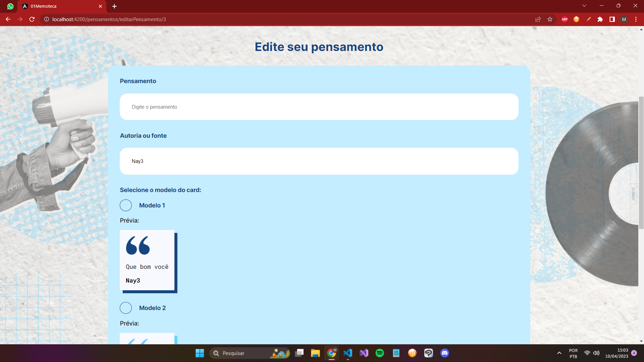The width and height of the screenshot is (644, 362).
Task: Open Task View on taskbar
Action: point(299,353)
